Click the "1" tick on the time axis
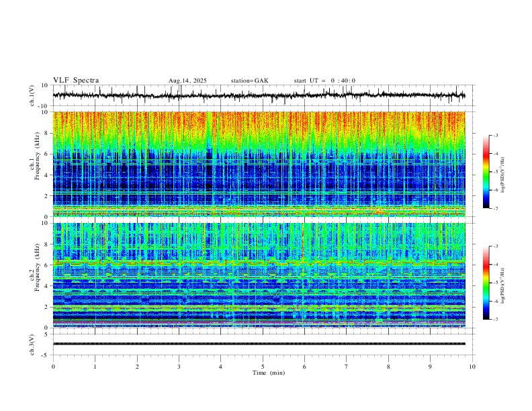Image resolution: width=532 pixels, height=411 pixels. (x=95, y=367)
